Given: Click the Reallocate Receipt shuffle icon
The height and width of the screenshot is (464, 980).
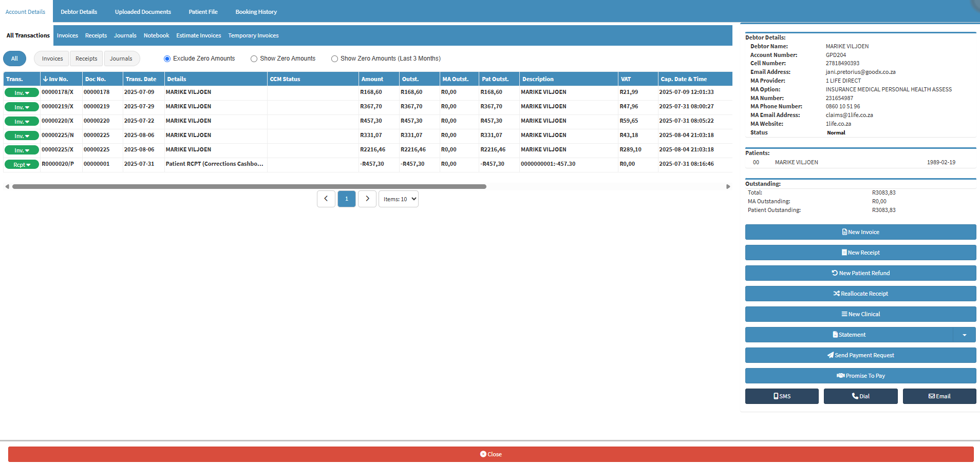Looking at the screenshot, I should pos(836,294).
